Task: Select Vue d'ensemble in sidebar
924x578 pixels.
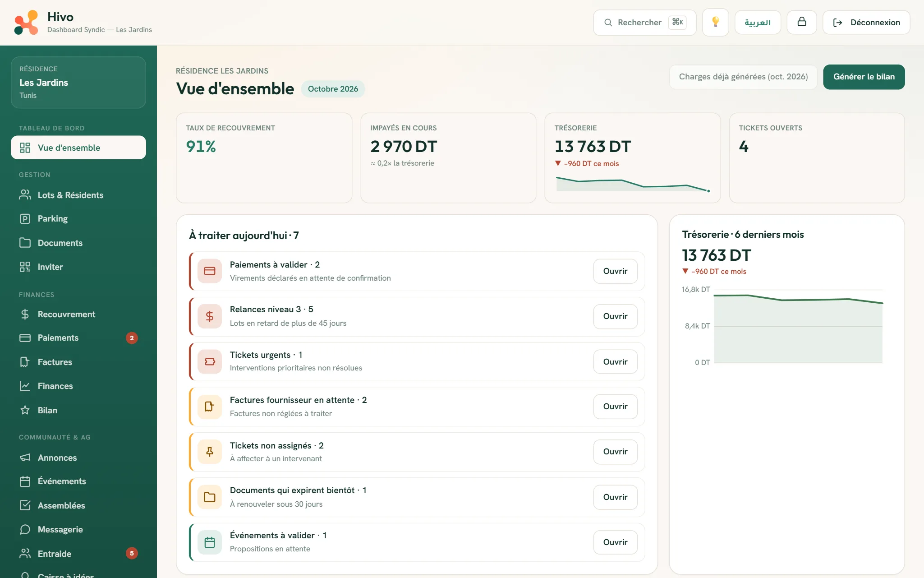Action: click(78, 148)
